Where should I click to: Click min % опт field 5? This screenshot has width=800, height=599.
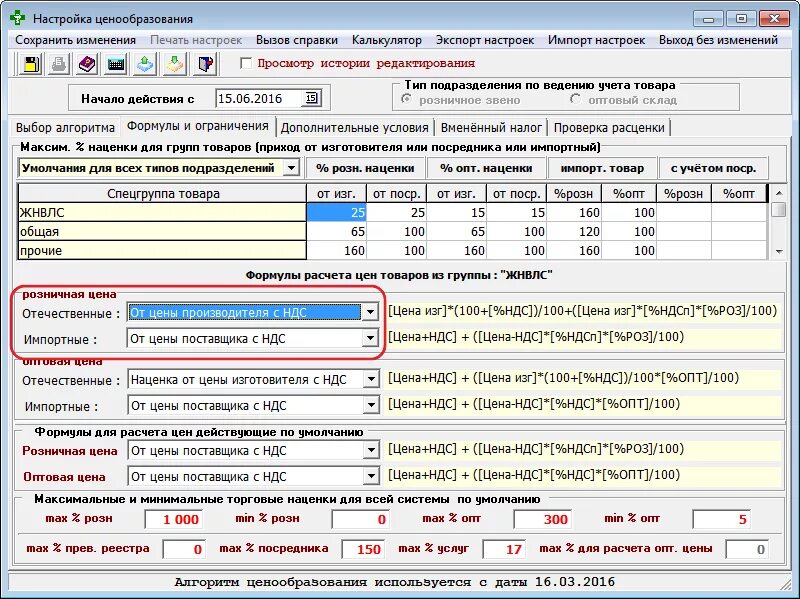coord(721,519)
